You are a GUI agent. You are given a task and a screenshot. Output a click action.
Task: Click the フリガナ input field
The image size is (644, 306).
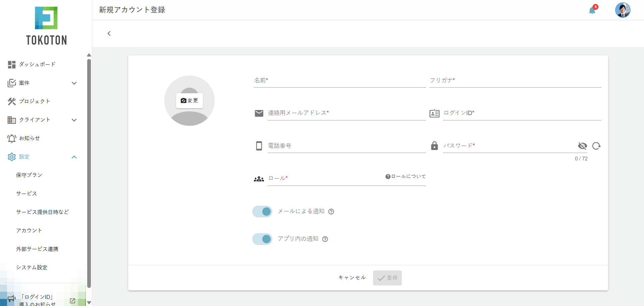(515, 81)
